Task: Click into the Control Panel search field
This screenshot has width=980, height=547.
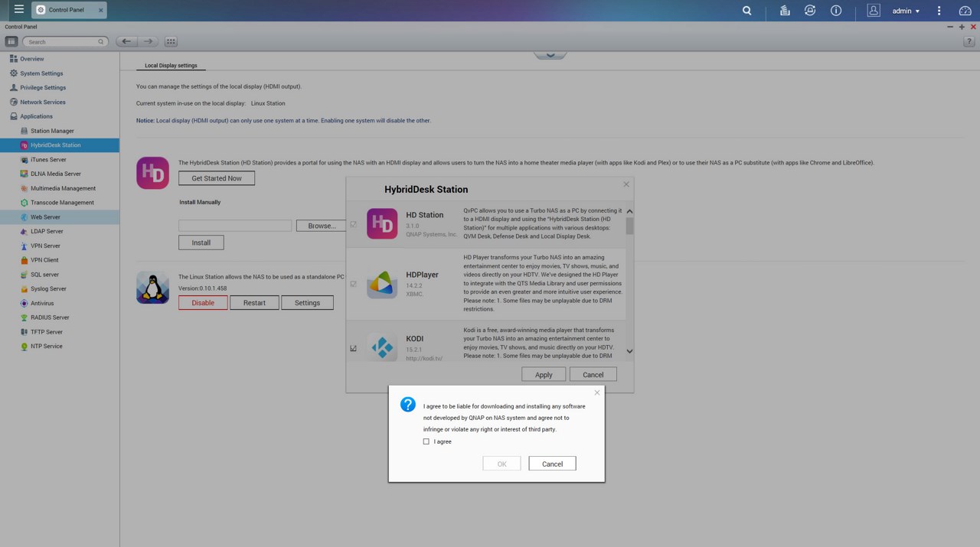Action: point(64,41)
